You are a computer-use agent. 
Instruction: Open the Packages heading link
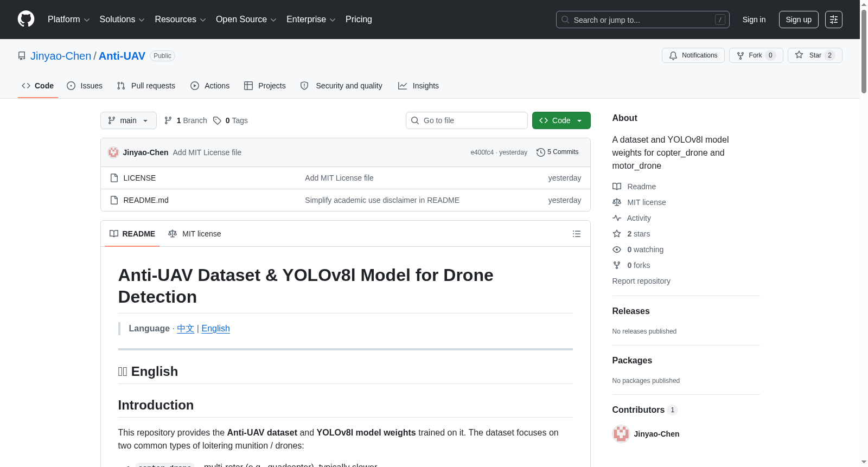point(632,361)
